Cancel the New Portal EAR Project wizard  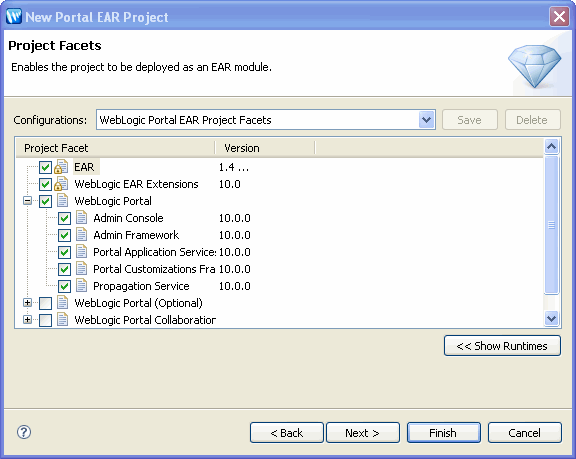tap(525, 433)
